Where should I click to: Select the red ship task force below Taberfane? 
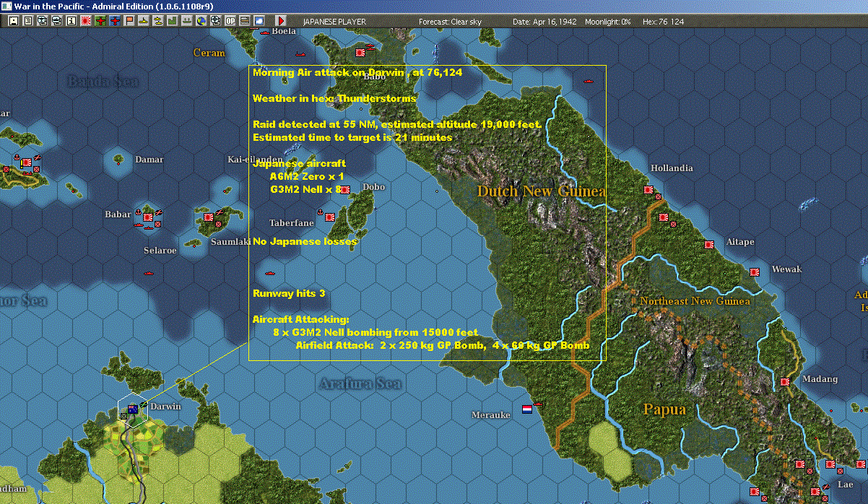(269, 273)
